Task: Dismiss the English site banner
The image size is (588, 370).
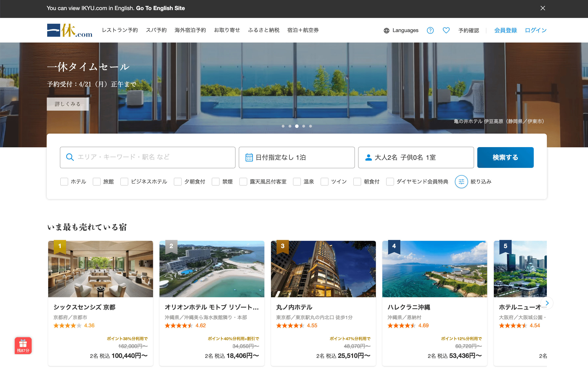Action: point(543,8)
